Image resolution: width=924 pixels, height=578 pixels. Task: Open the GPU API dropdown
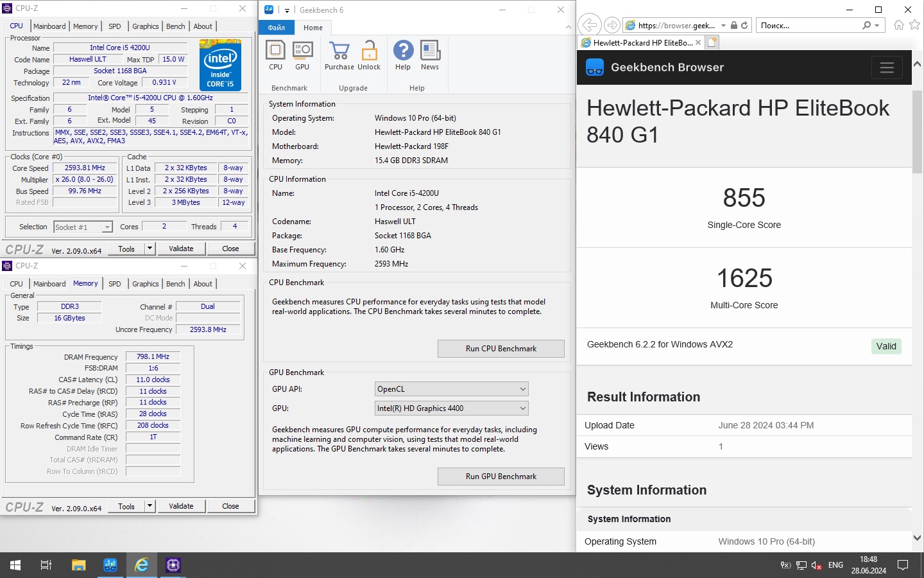pos(452,389)
